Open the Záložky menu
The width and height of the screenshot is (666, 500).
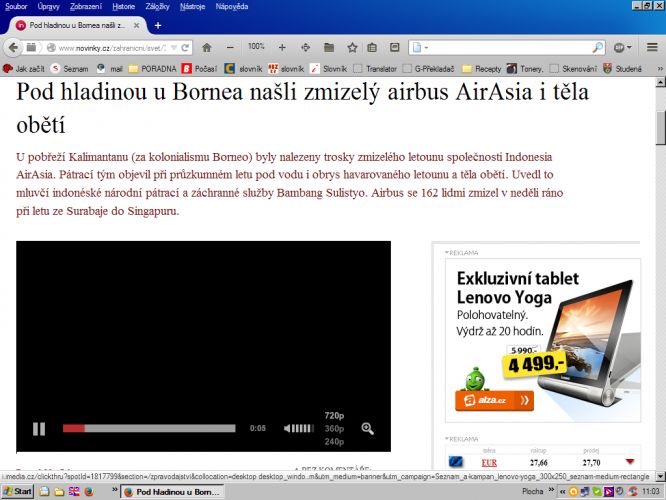pyautogui.click(x=157, y=6)
